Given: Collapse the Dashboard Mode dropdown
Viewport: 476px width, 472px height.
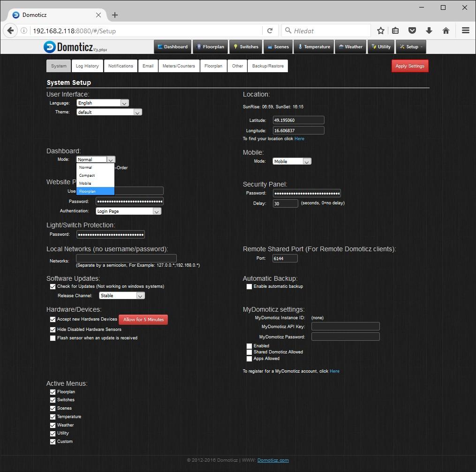Looking at the screenshot, I should click(x=95, y=159).
